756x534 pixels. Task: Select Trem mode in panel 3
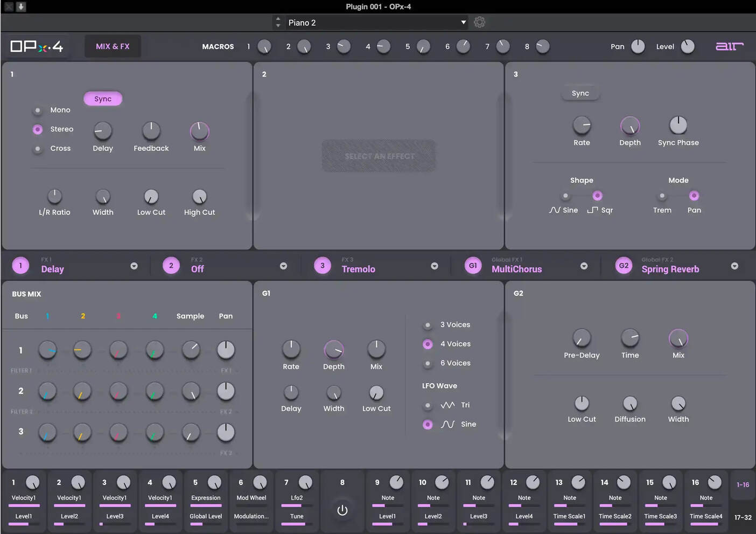click(662, 196)
